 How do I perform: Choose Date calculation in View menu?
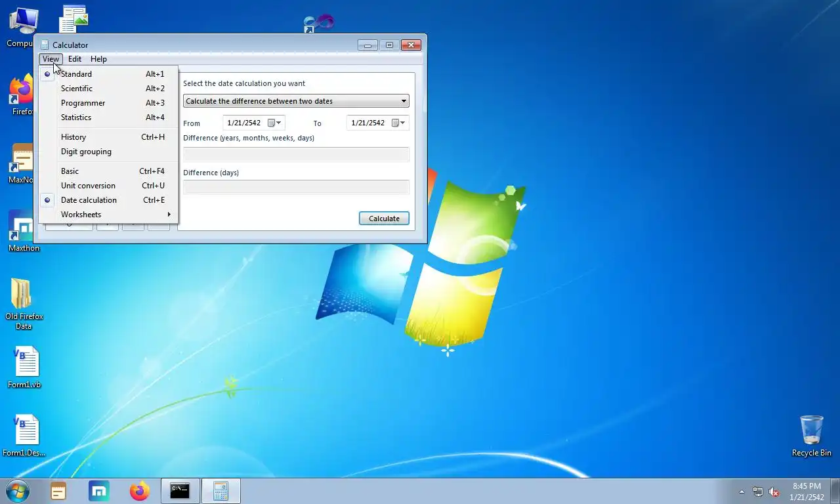108,200
